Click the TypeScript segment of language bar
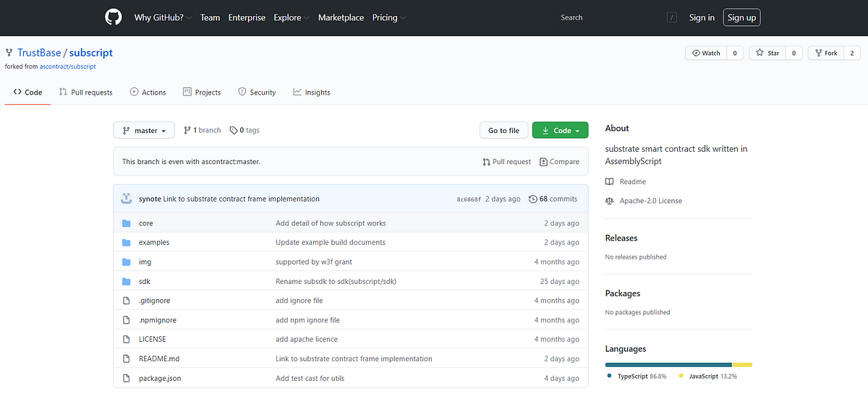 point(668,365)
